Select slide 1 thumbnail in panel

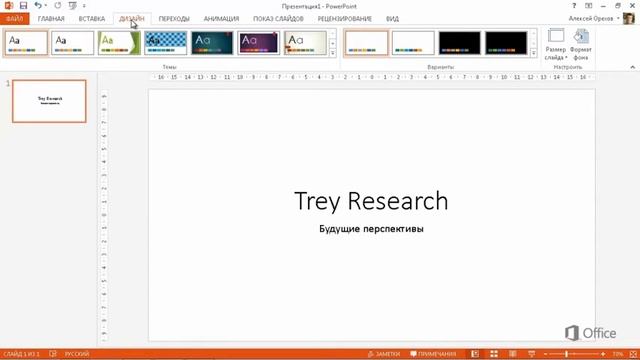coord(49,101)
